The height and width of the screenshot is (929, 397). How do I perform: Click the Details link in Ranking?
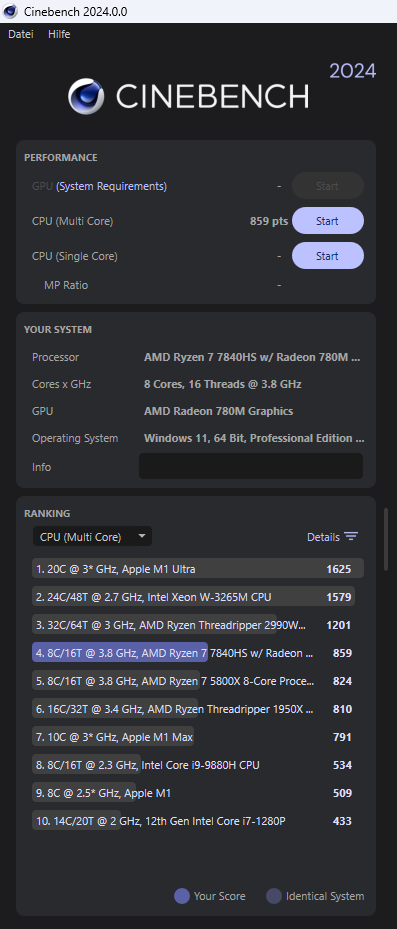tap(323, 537)
